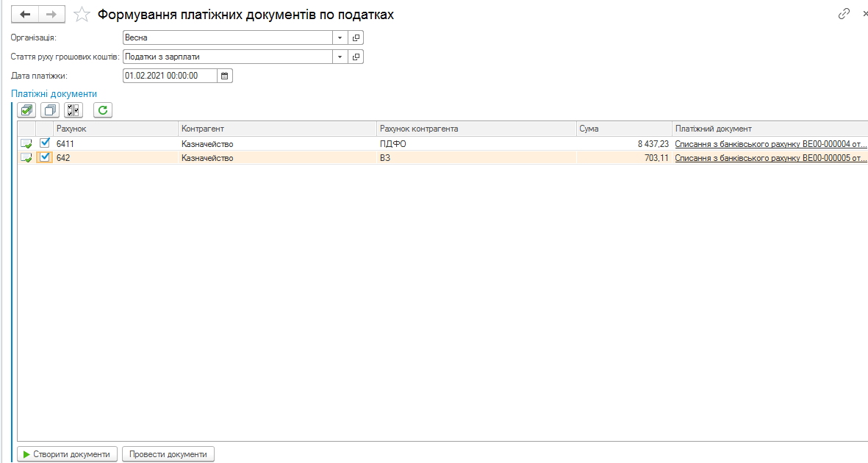Select the 8 437,23 sum cell
This screenshot has width=868, height=463.
[625, 144]
